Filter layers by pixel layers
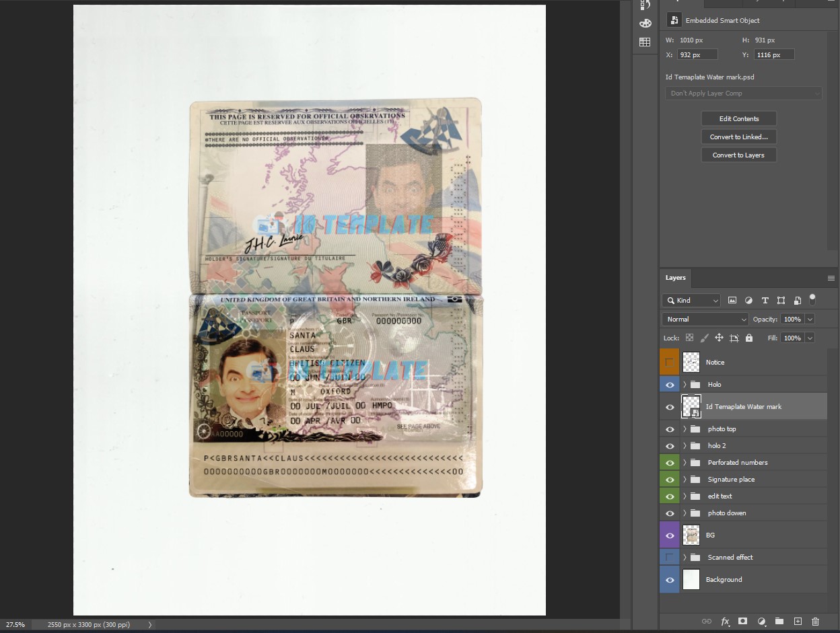The height and width of the screenshot is (633, 840). (x=732, y=300)
